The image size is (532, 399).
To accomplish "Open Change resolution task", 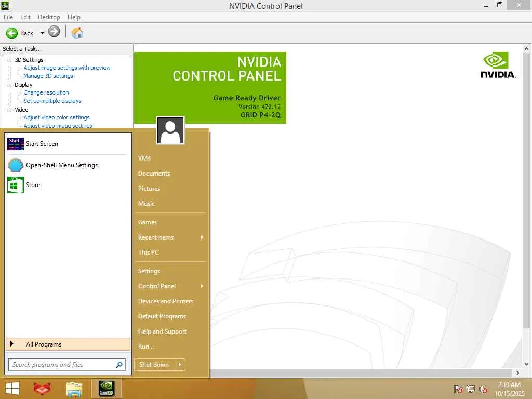I will pos(46,92).
